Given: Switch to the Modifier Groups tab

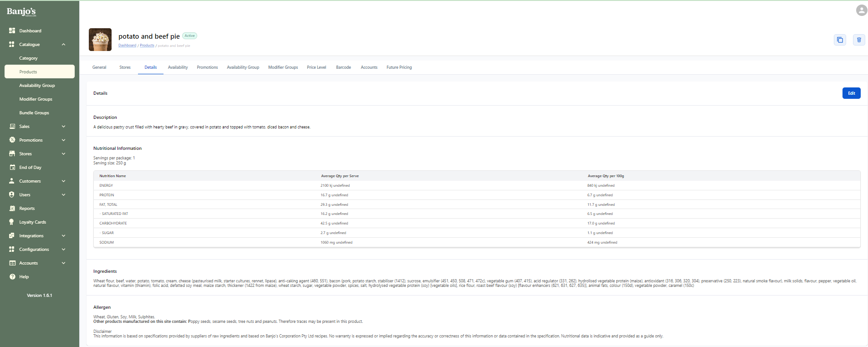Looking at the screenshot, I should point(283,67).
